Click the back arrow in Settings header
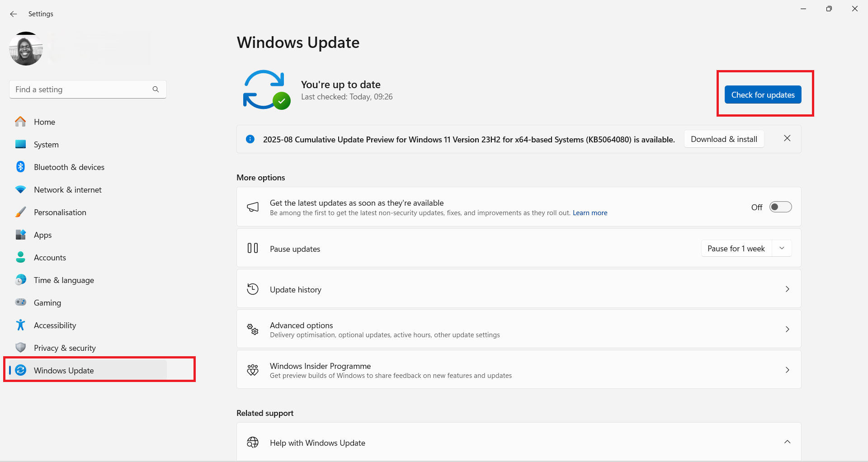This screenshot has height=462, width=868. point(14,14)
